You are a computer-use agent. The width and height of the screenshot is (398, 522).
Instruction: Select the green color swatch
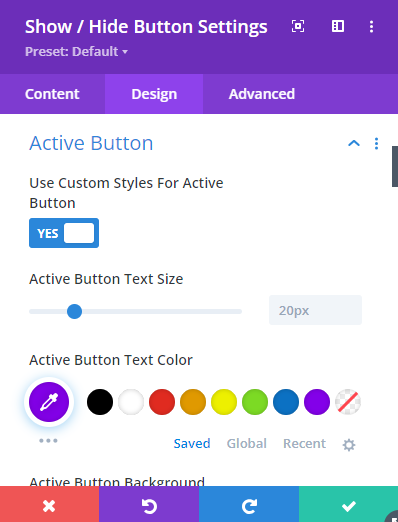[255, 402]
